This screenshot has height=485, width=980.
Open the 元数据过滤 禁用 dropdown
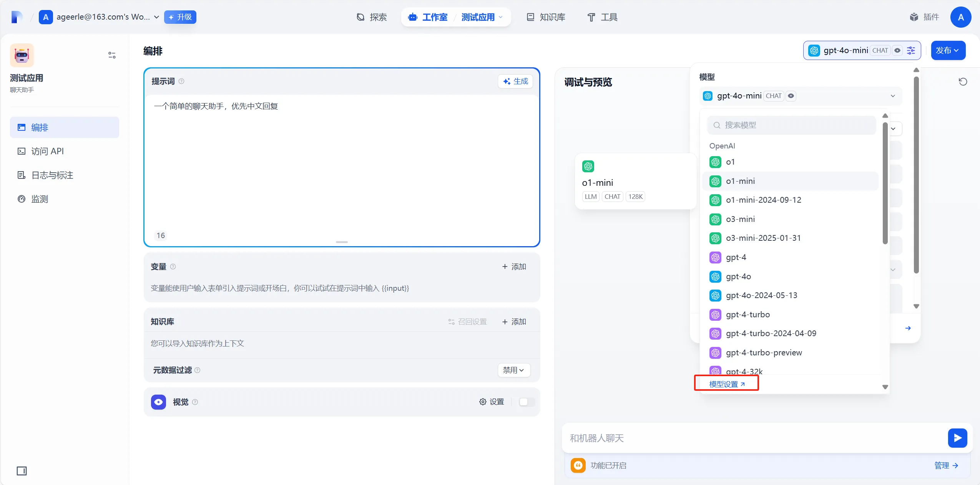click(513, 370)
